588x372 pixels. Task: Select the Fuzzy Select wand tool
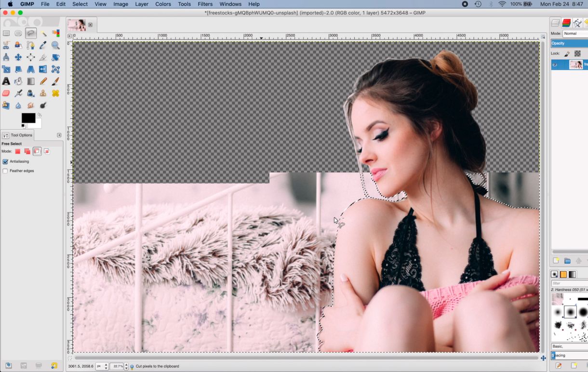pos(44,33)
